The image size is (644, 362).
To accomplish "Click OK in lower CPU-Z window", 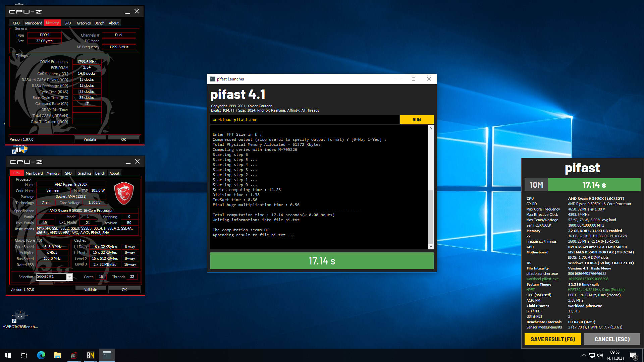I will coord(124,290).
